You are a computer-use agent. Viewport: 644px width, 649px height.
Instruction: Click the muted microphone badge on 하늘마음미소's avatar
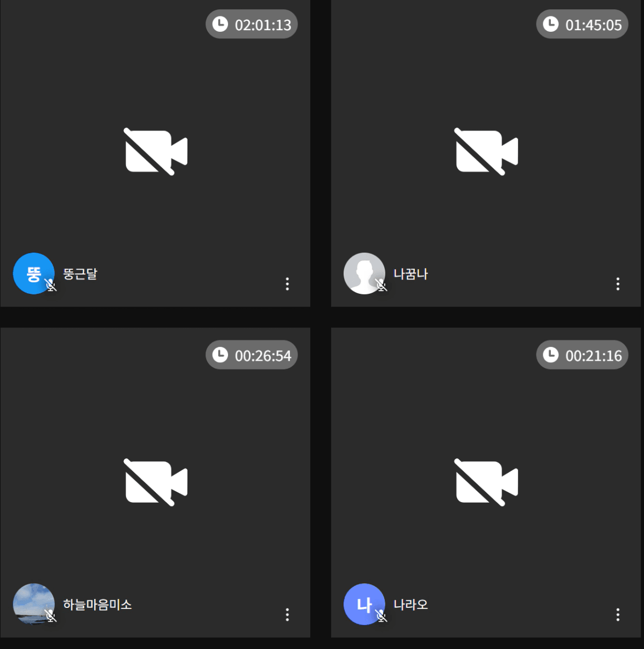(x=50, y=616)
